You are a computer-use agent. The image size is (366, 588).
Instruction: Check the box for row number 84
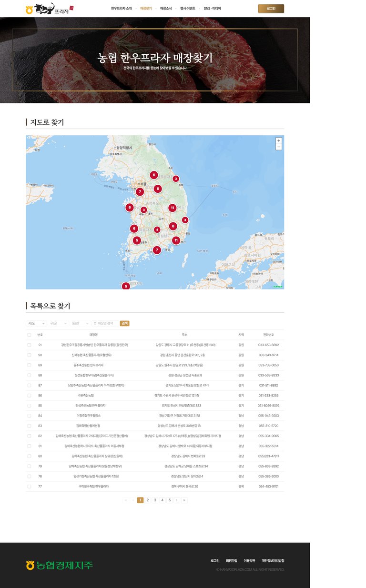click(29, 416)
